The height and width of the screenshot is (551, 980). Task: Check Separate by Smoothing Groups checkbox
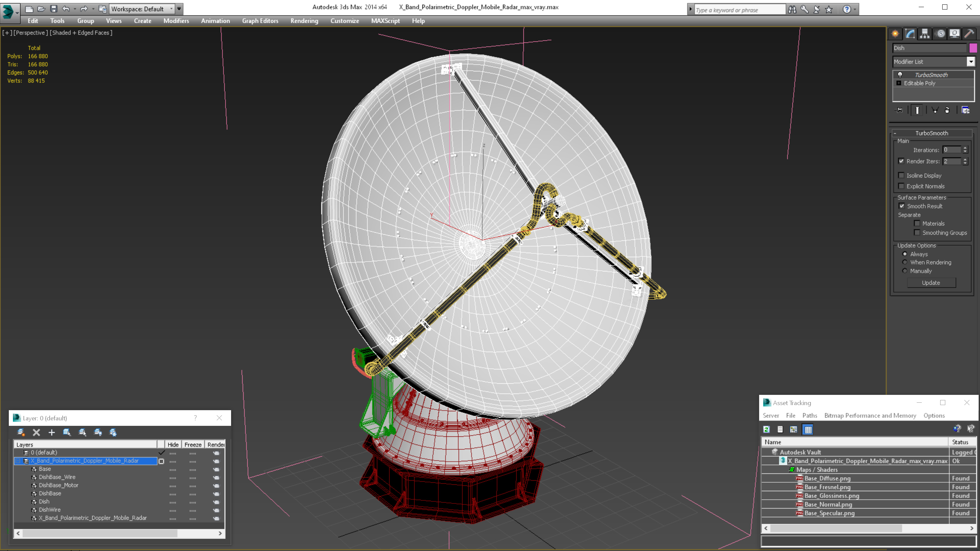917,233
